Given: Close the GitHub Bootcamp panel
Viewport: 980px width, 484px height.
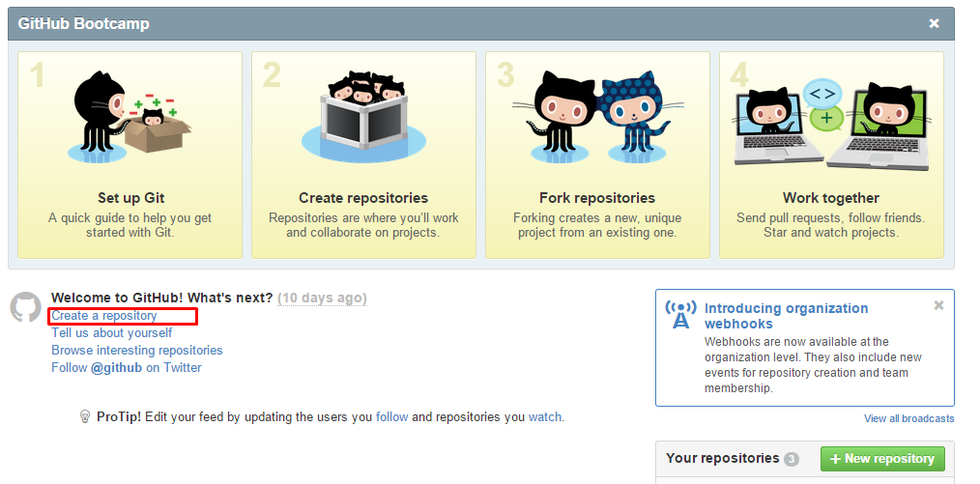Looking at the screenshot, I should pyautogui.click(x=934, y=24).
